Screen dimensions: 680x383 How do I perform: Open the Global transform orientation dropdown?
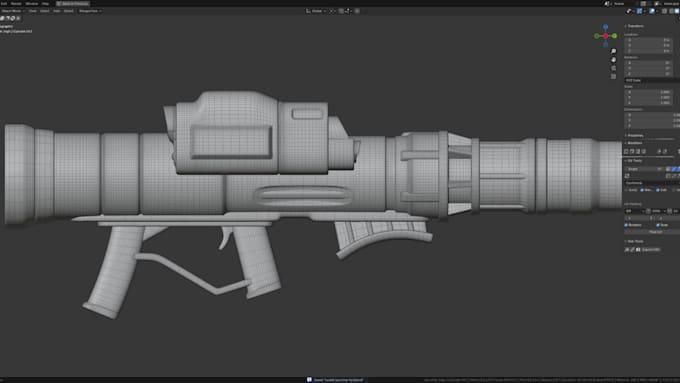point(316,11)
